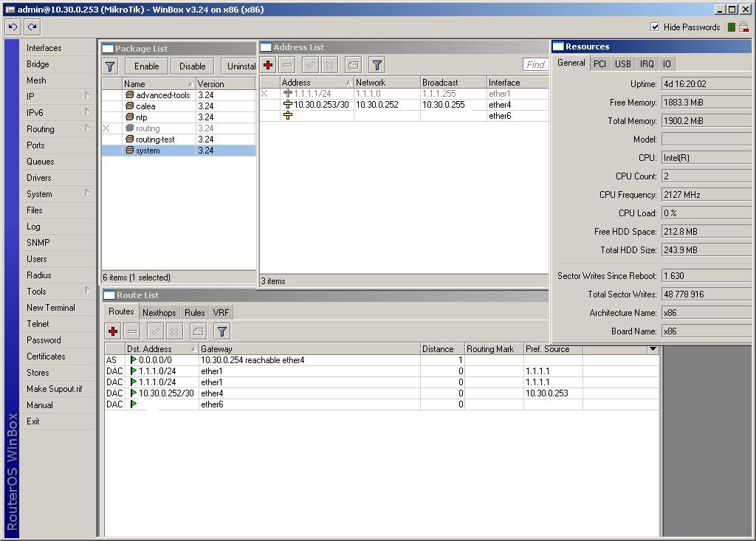Click the Enable package button
Image resolution: width=756 pixels, height=541 pixels.
point(147,66)
